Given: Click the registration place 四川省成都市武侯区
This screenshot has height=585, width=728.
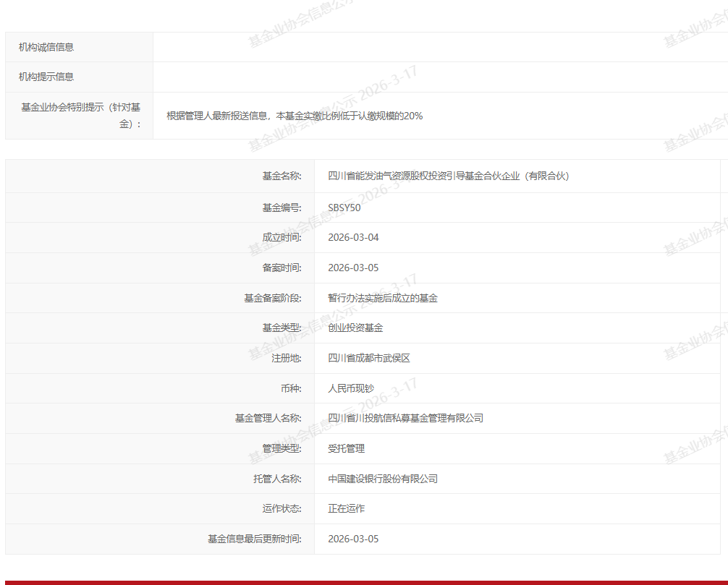Looking at the screenshot, I should tap(369, 358).
